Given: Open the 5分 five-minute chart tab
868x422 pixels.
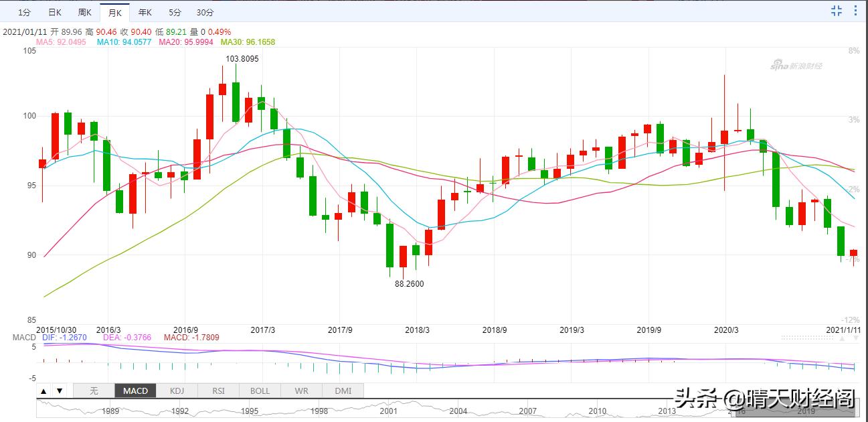Looking at the screenshot, I should tap(175, 12).
